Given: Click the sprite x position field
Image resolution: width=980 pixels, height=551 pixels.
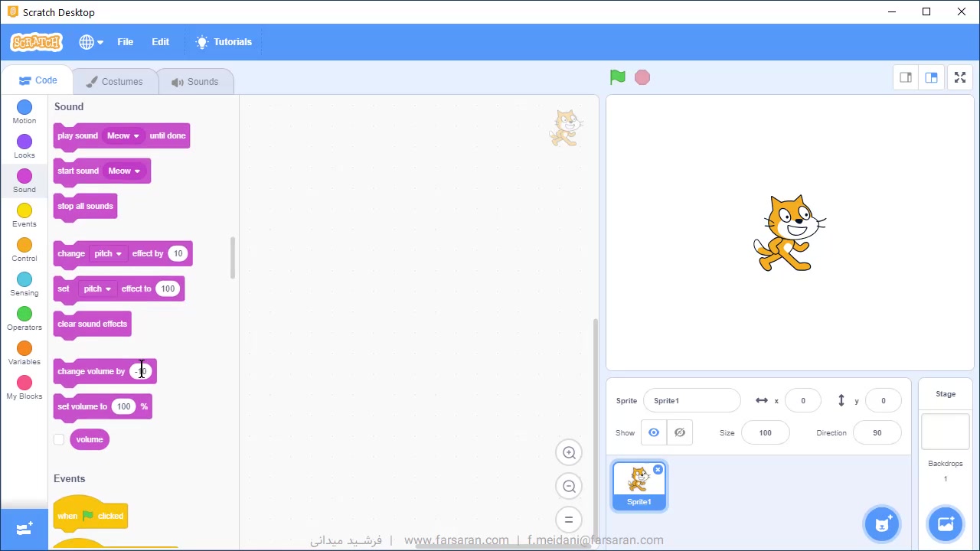Looking at the screenshot, I should pyautogui.click(x=802, y=400).
